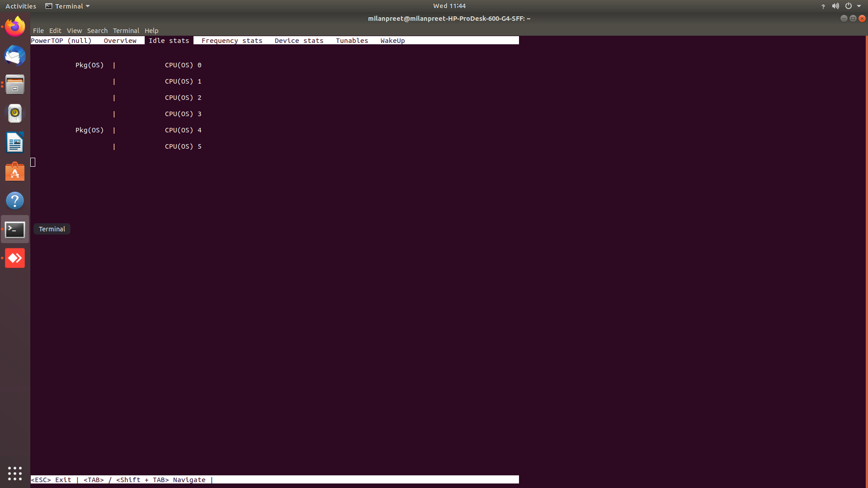Screen dimensions: 868x488
Task: Open the Edit menu
Action: pos(55,31)
